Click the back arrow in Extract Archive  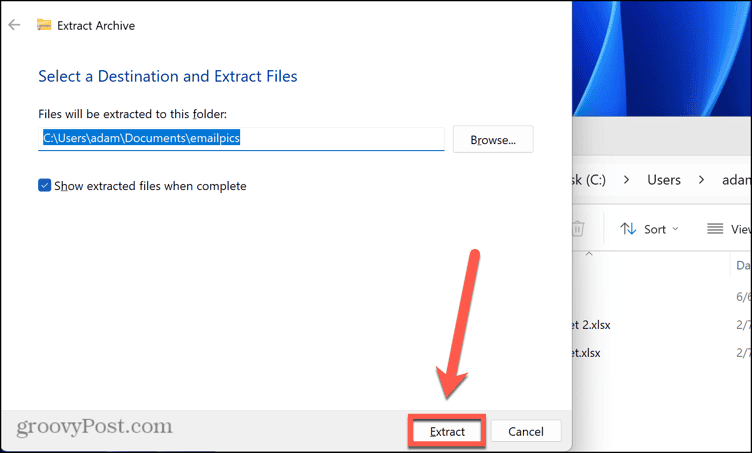(14, 25)
